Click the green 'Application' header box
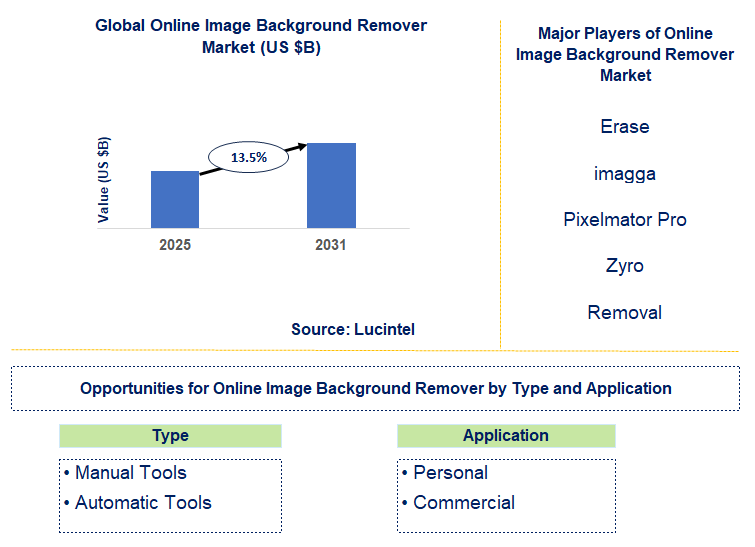 point(506,436)
